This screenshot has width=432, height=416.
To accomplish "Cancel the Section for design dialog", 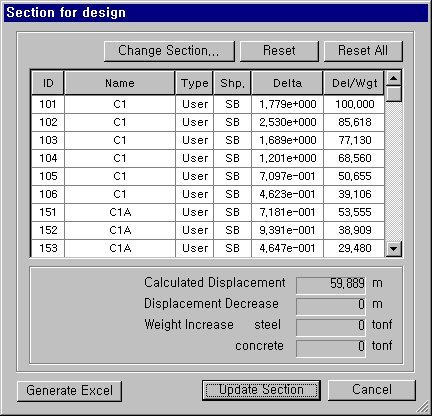I will click(372, 390).
